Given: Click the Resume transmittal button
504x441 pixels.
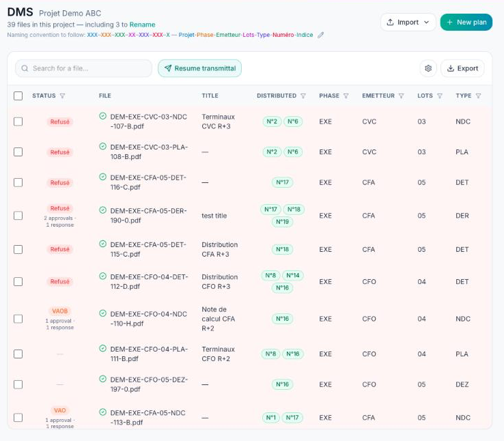Looking at the screenshot, I should (x=199, y=68).
